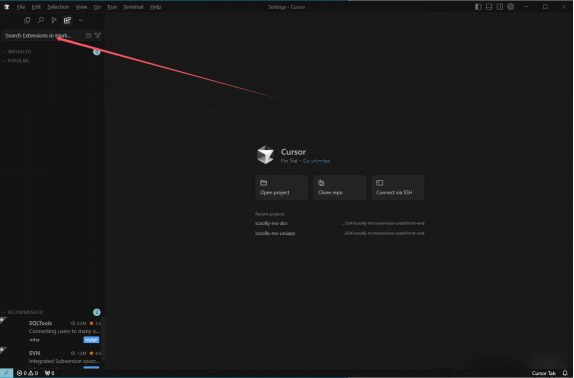Click the SQLTools download count icon

tap(73, 323)
